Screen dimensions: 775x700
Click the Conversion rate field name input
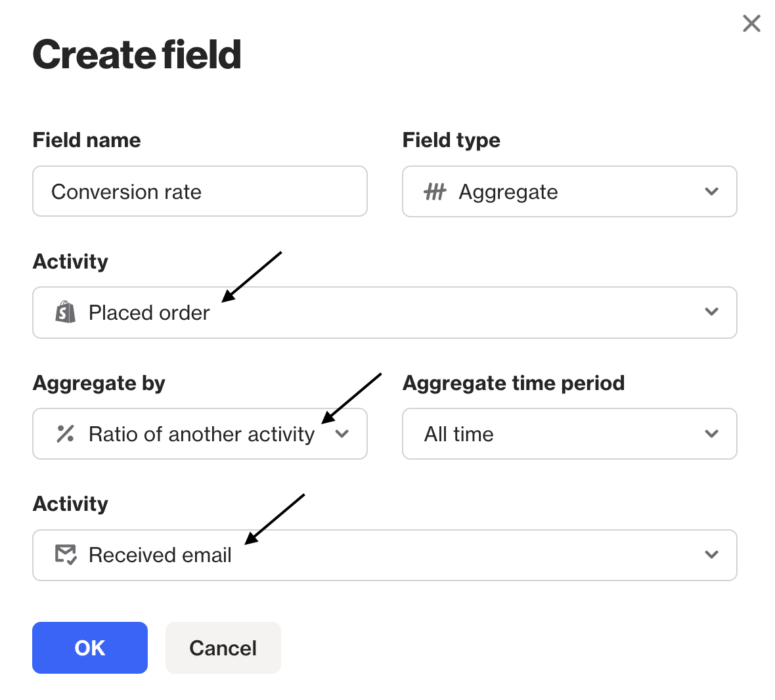pos(200,191)
